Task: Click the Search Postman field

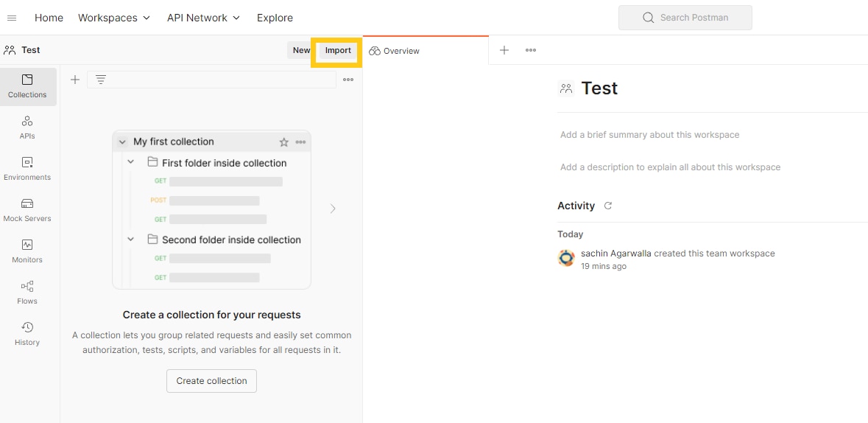Action: click(685, 18)
